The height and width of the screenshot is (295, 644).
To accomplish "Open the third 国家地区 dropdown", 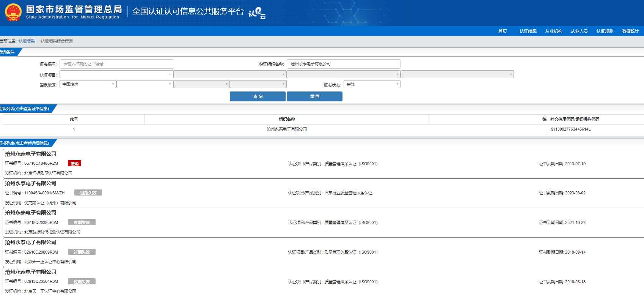I will click(x=201, y=84).
